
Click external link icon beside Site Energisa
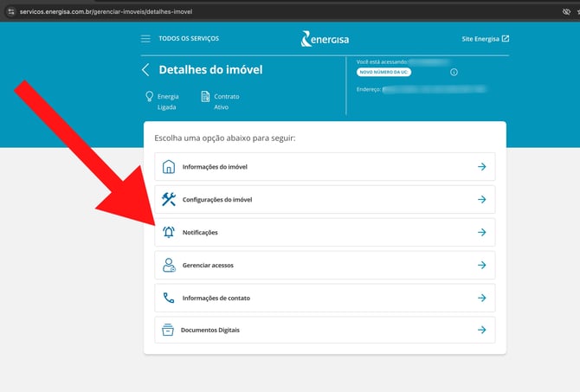point(506,38)
